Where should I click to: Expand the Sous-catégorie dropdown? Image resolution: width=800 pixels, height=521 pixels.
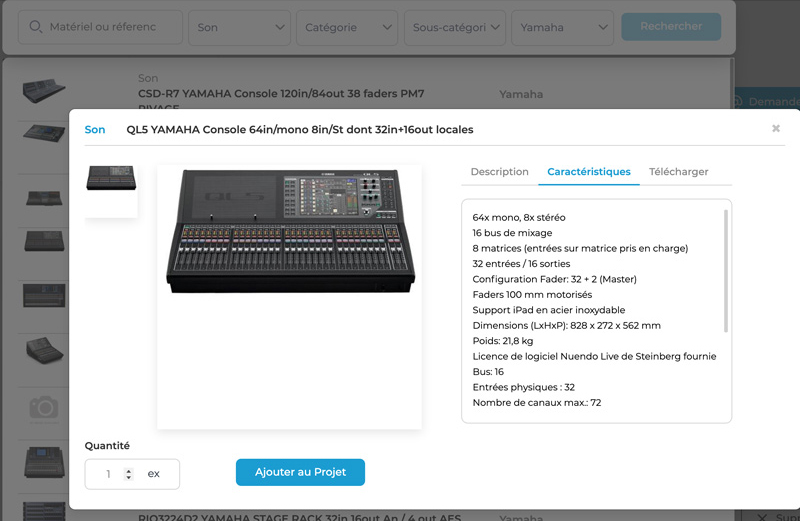coord(455,28)
